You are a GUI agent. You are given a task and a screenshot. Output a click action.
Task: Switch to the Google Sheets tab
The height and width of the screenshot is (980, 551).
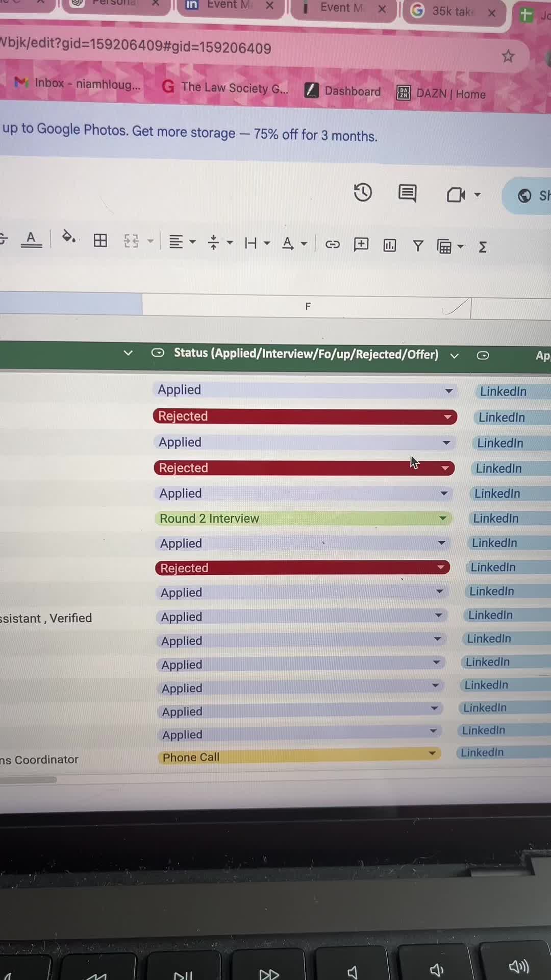533,15
